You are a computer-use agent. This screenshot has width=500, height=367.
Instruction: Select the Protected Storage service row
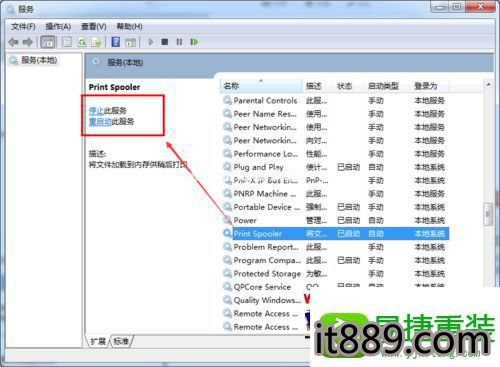point(335,274)
